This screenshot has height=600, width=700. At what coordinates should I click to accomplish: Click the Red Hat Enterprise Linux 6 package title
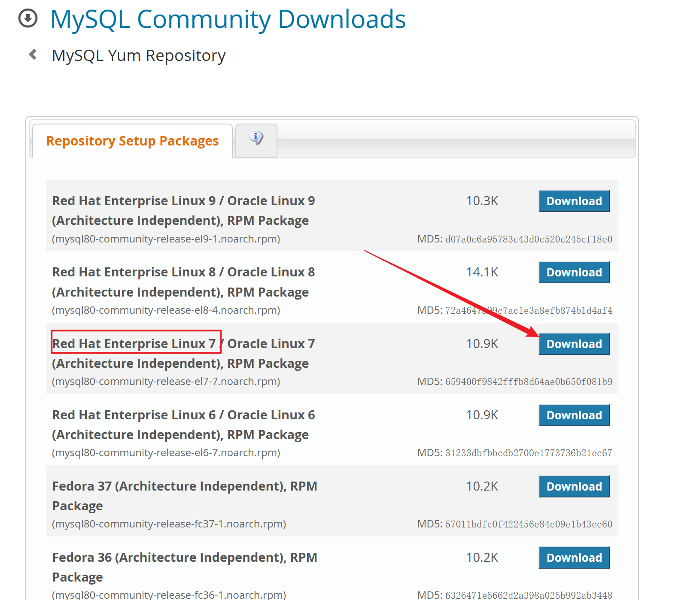pos(184,425)
